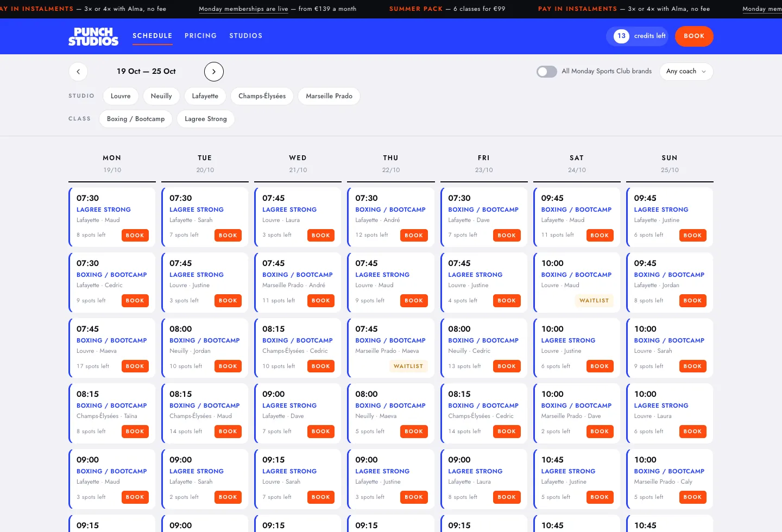
Task: Select the SAT 24/10 day header
Action: (x=577, y=164)
